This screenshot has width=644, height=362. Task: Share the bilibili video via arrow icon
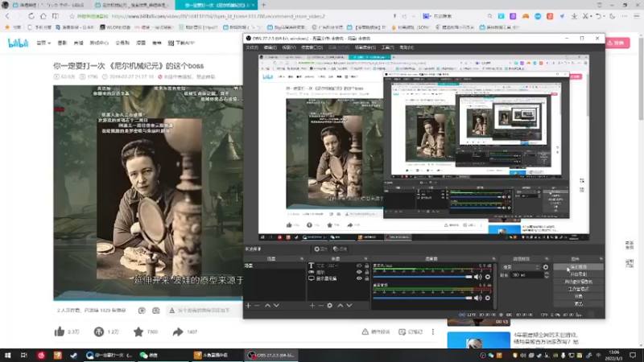(x=178, y=331)
